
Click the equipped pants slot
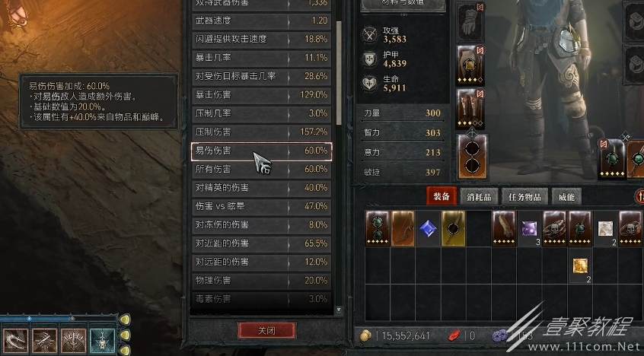(470, 65)
